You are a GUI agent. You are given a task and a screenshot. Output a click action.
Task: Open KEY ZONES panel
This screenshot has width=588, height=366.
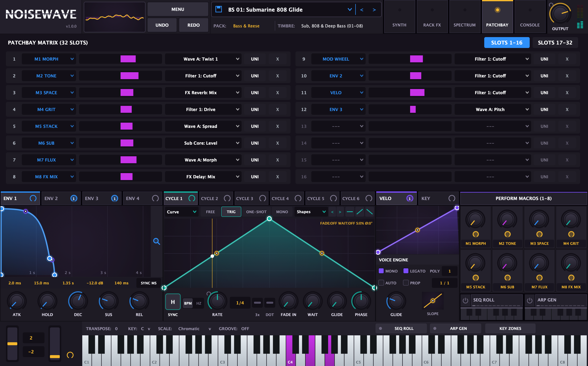(510, 328)
